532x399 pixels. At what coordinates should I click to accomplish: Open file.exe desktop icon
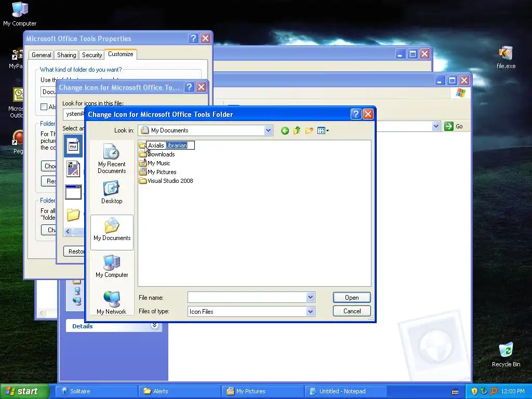pos(506,58)
